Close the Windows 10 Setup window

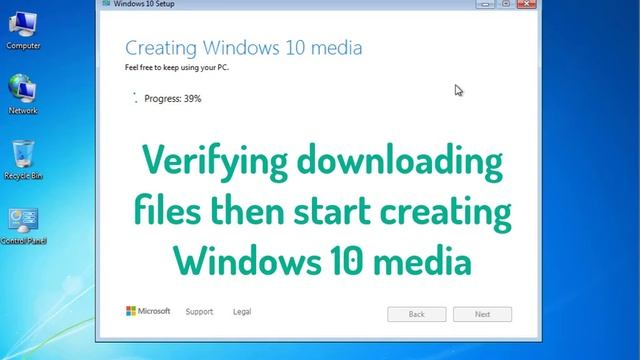(527, 4)
